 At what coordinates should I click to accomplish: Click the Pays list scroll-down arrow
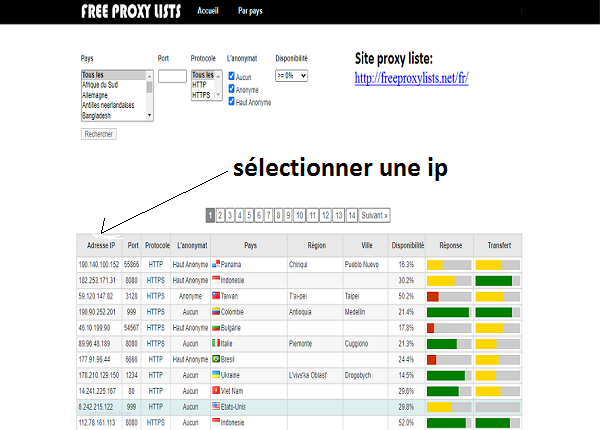[x=149, y=115]
